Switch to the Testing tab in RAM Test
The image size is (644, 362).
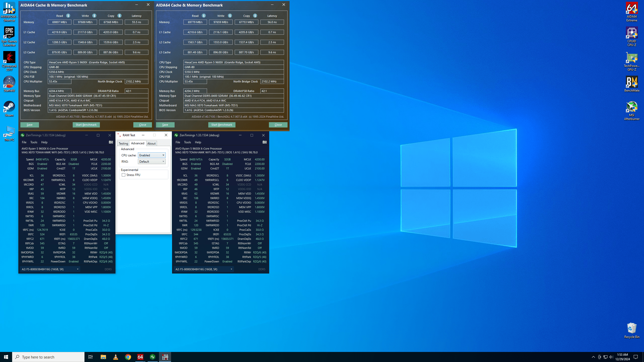123,144
